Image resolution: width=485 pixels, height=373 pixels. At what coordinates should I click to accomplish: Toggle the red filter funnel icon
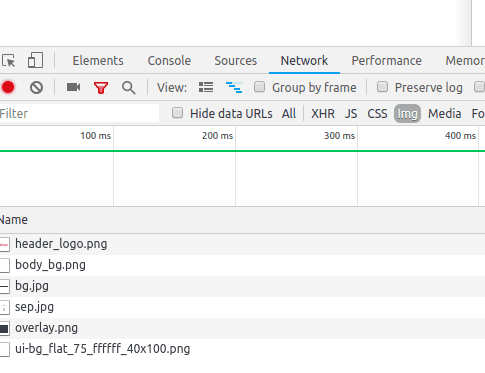(101, 88)
